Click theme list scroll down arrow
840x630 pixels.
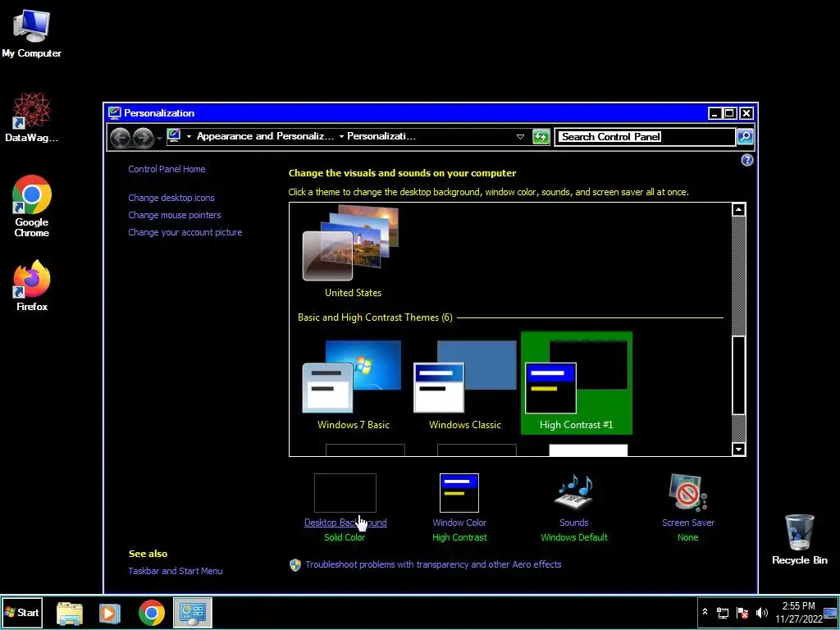point(739,450)
